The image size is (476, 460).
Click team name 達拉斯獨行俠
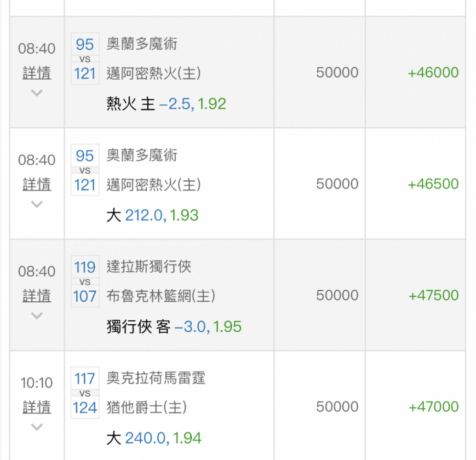pos(149,267)
